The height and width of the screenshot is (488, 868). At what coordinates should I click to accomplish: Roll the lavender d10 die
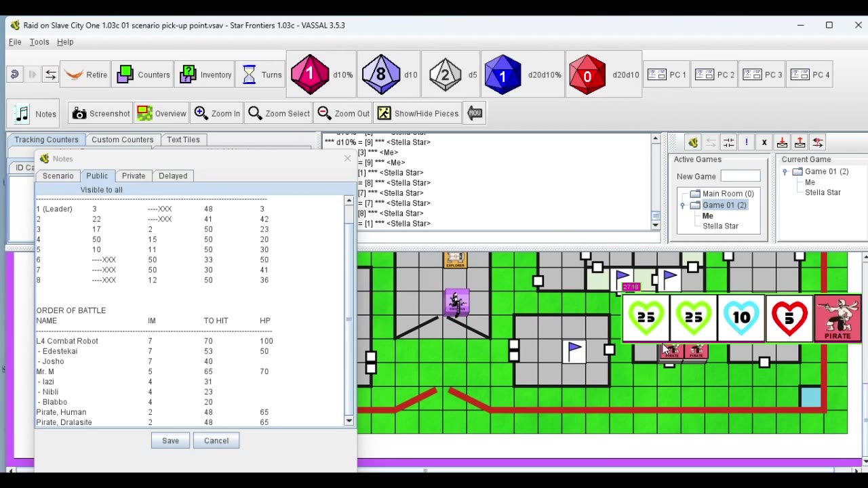(x=391, y=75)
